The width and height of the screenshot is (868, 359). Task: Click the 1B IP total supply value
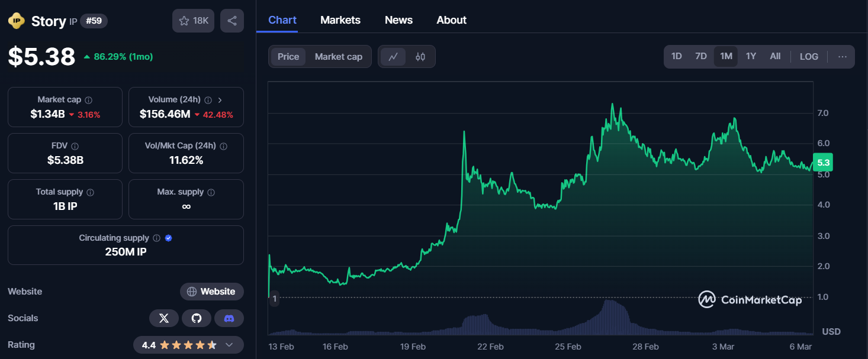tap(65, 206)
